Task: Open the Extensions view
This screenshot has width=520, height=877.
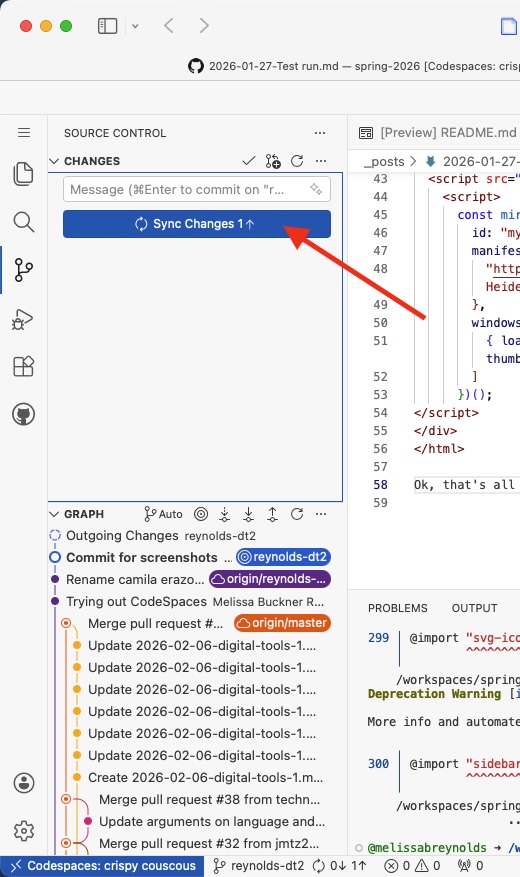Action: click(23, 366)
